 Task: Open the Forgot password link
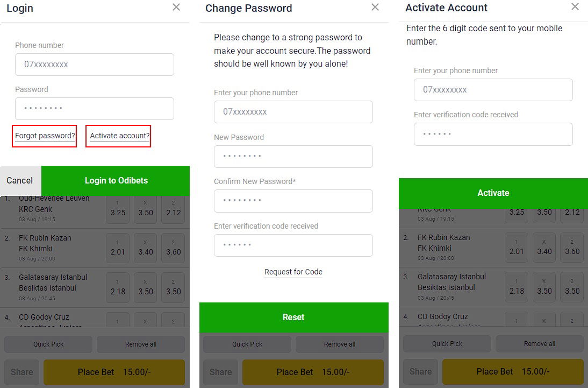coord(44,136)
